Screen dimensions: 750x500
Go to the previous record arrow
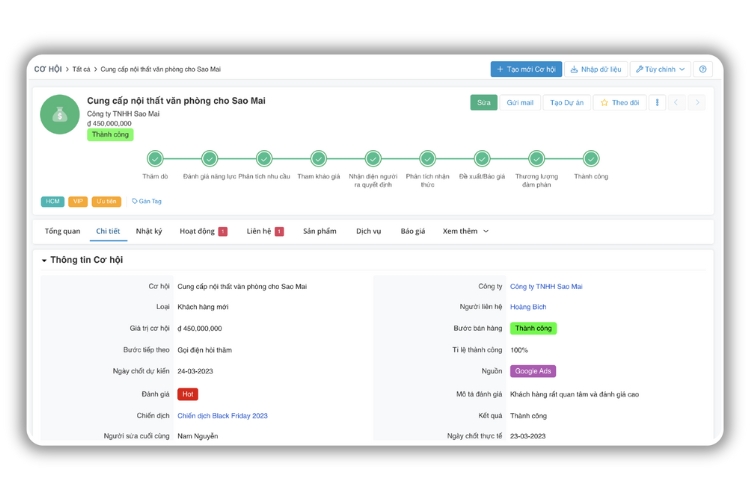(x=677, y=102)
